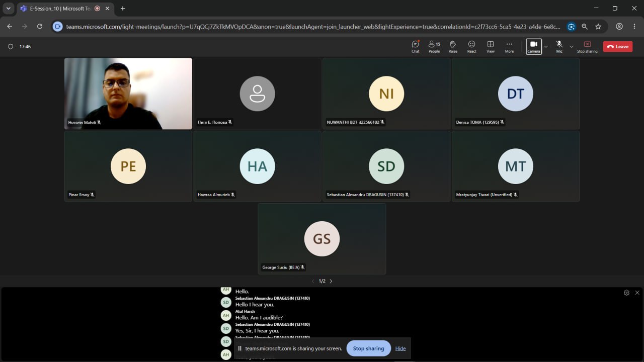Open caption settings gear icon

[626, 293]
